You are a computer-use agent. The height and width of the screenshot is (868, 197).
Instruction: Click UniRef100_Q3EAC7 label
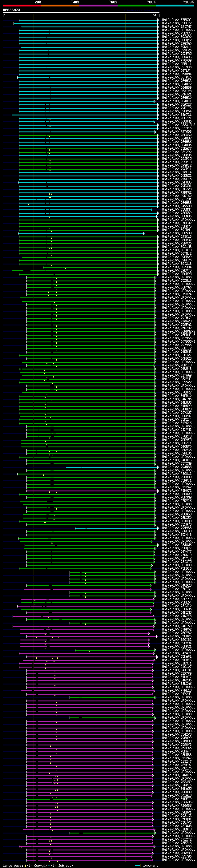click(x=177, y=149)
